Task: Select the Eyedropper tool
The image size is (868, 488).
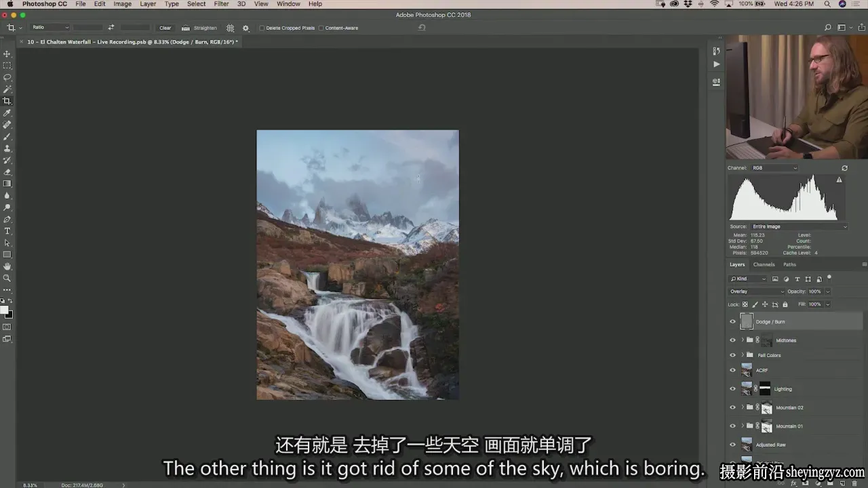Action: pos(7,113)
